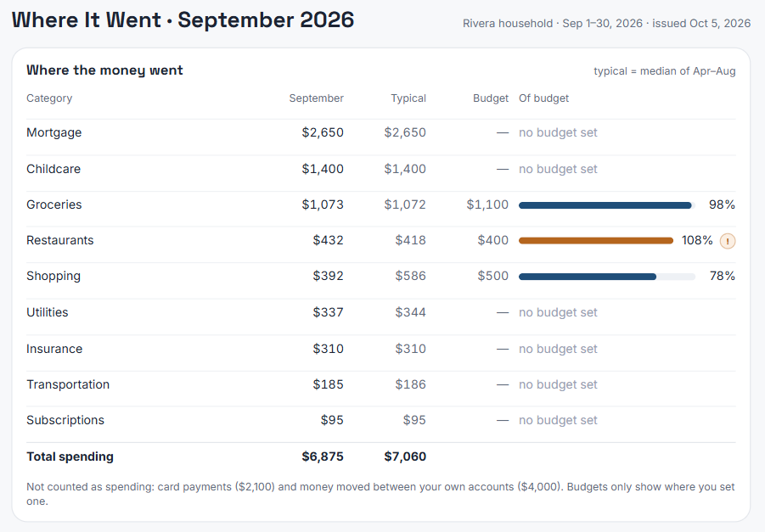Click the over-budget warning icon beside Restaurants

(x=728, y=241)
